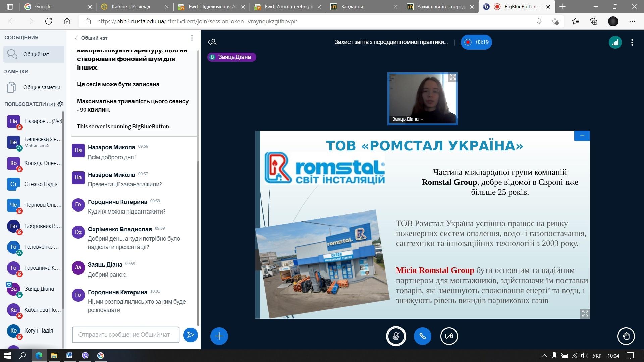
Task: Switch to the Кабінет: Розклад tab
Action: (x=135, y=7)
